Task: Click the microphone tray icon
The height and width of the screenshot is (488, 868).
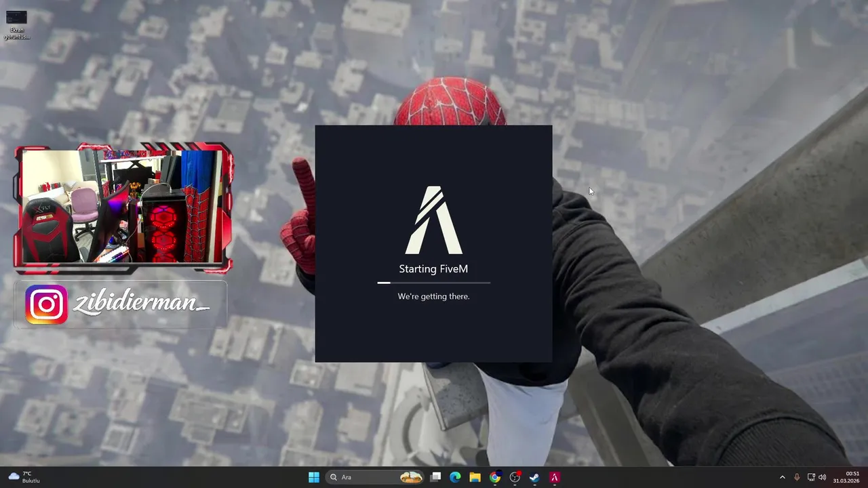Action: (797, 477)
